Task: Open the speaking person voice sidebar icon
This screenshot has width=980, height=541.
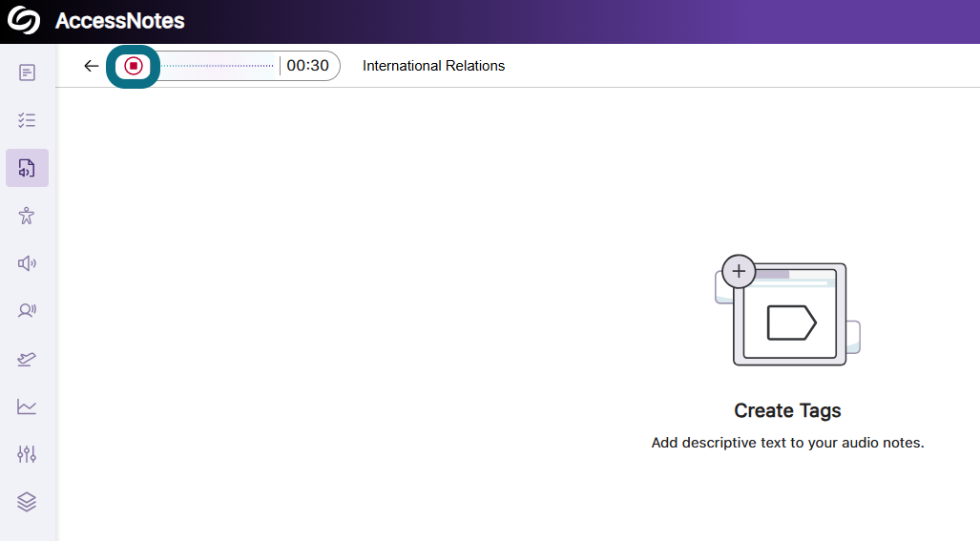Action: pos(27,310)
